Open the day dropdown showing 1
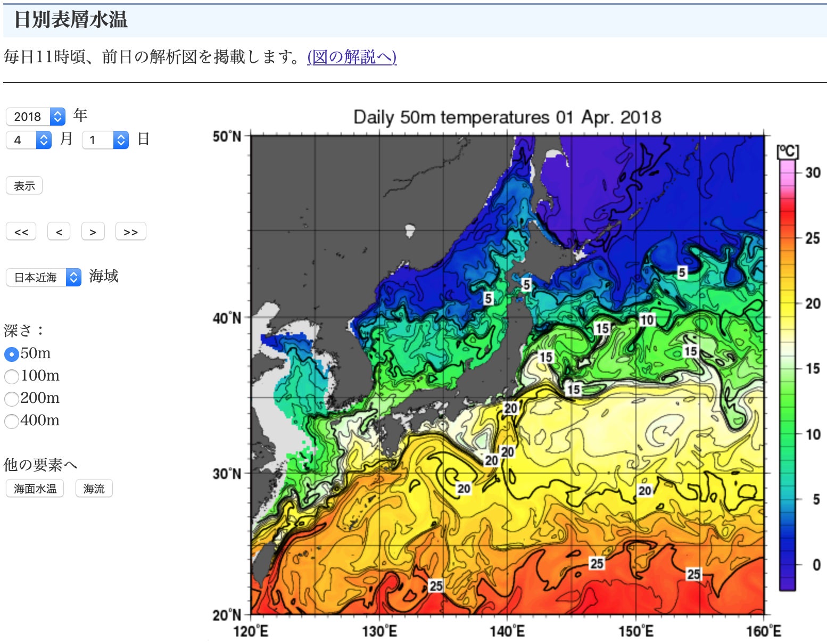Image resolution: width=827 pixels, height=644 pixels. (105, 140)
